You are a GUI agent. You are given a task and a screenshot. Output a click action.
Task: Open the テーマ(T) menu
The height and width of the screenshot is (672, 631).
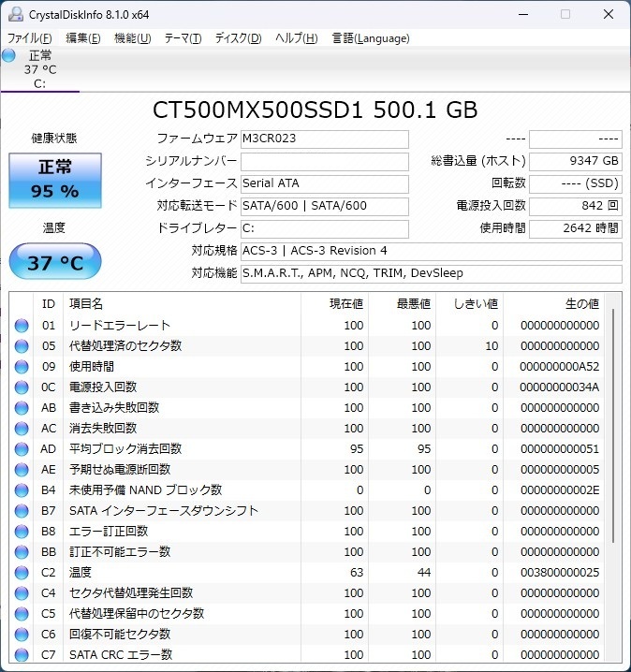pyautogui.click(x=183, y=38)
